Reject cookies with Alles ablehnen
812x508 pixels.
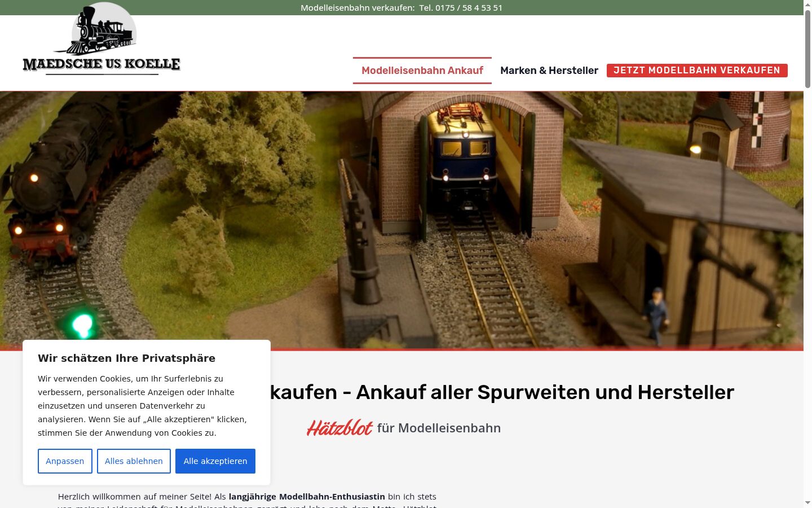(134, 461)
